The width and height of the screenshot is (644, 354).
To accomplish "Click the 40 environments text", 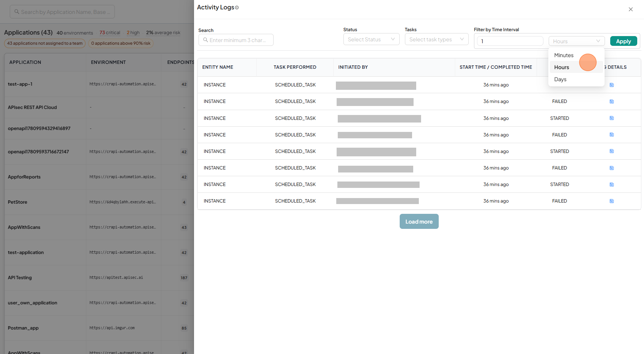I will [x=75, y=33].
